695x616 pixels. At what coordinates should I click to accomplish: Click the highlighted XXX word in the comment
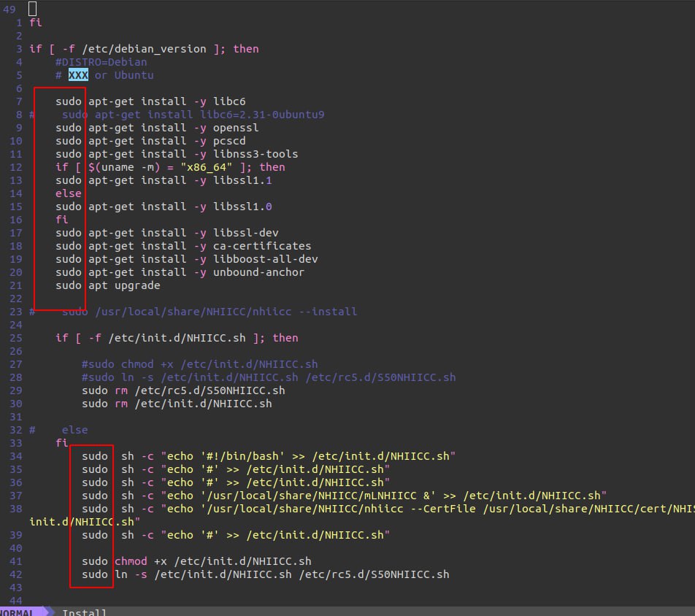click(78, 75)
